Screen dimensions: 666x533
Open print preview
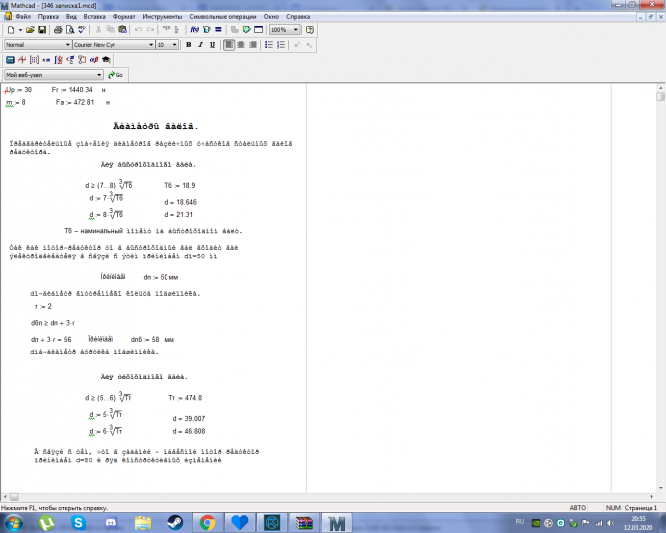tap(70, 30)
